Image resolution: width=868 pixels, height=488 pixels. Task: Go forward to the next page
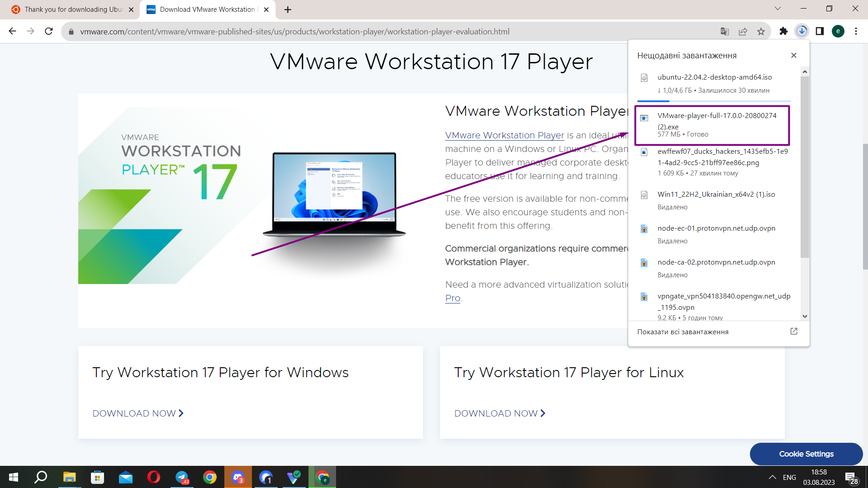(x=30, y=31)
